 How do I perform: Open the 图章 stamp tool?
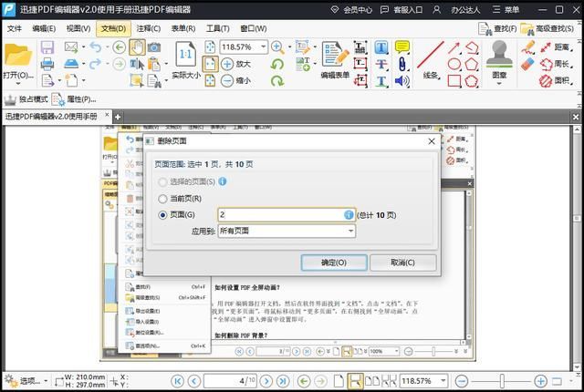[499, 58]
